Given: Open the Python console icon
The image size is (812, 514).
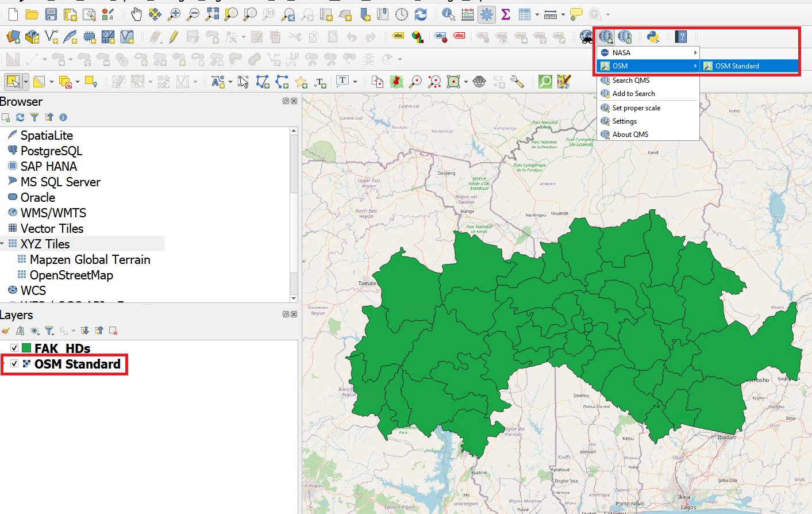Looking at the screenshot, I should pos(653,37).
